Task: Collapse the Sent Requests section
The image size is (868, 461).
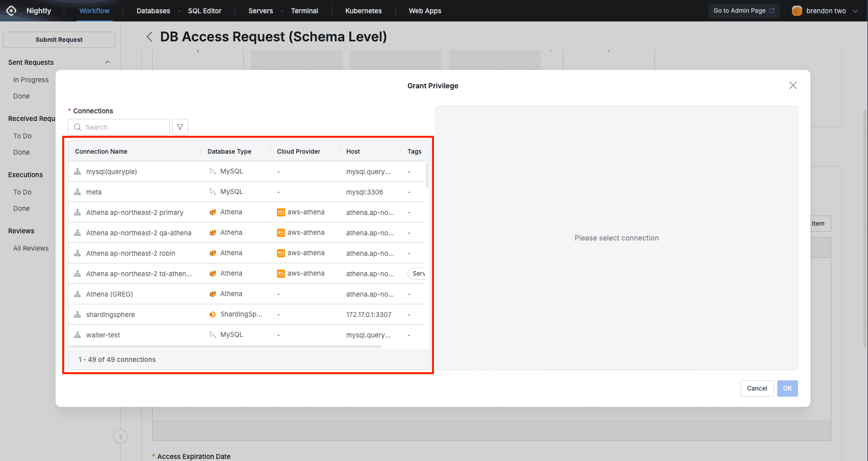Action: pyautogui.click(x=108, y=62)
